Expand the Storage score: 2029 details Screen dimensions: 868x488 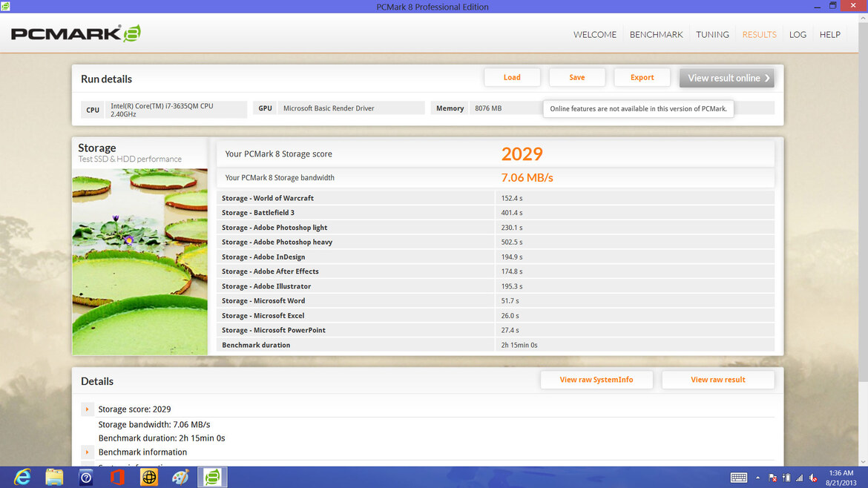point(87,409)
